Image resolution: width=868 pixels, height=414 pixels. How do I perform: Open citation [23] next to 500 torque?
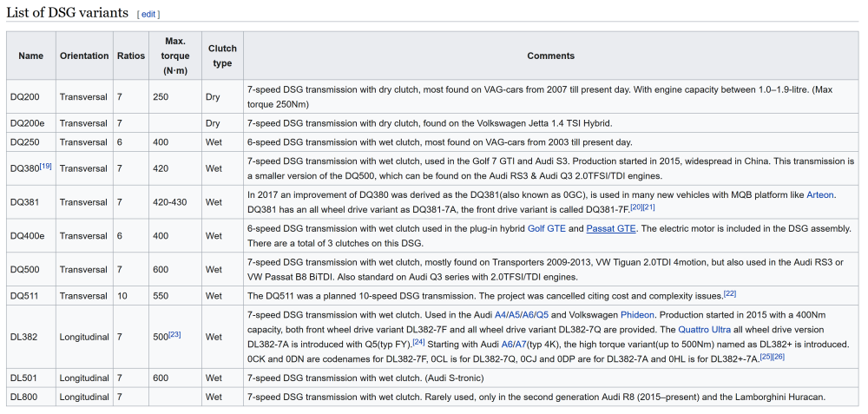click(175, 334)
